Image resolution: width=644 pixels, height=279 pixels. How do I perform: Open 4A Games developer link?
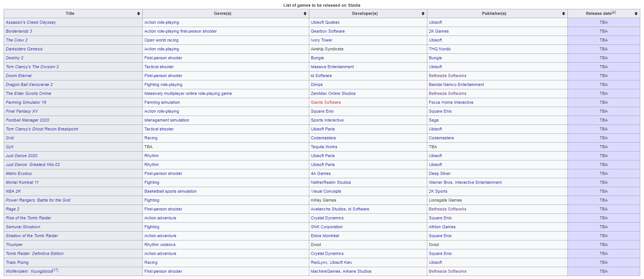[x=321, y=173]
